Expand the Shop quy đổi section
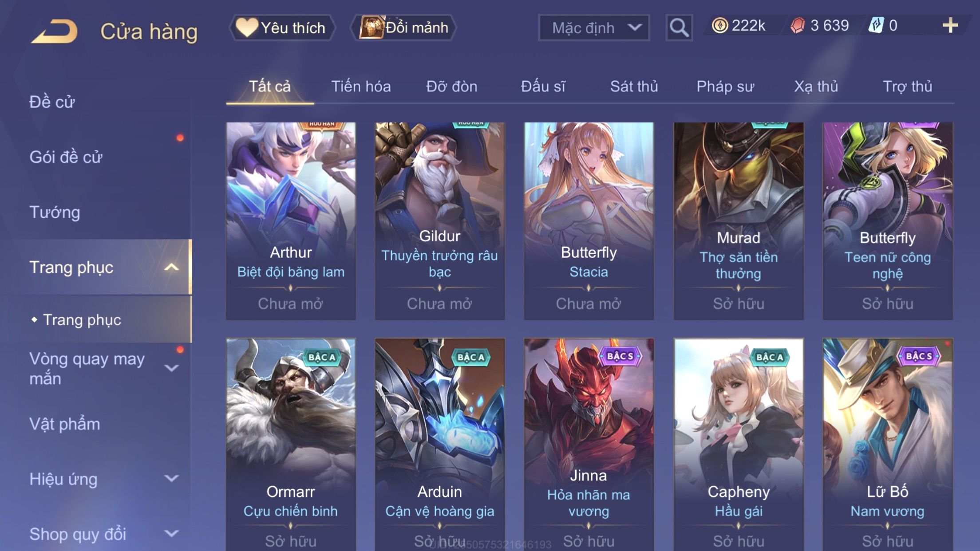 point(171,533)
